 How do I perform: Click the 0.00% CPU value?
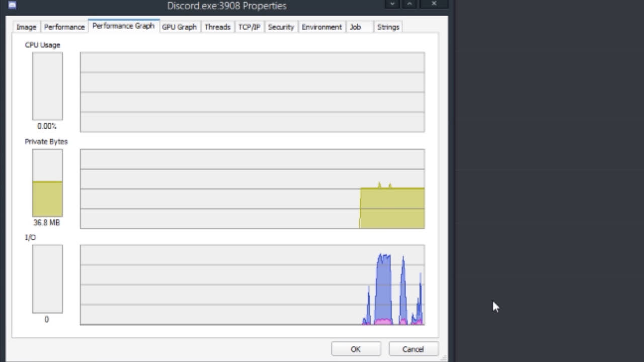(47, 126)
